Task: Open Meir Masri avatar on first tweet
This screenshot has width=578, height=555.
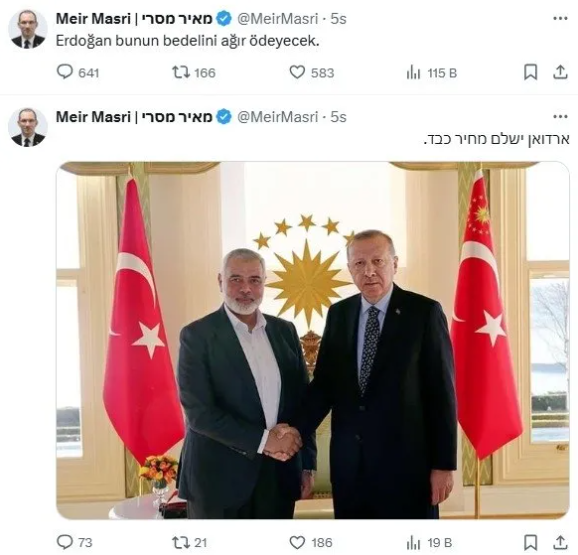Action: (x=28, y=29)
